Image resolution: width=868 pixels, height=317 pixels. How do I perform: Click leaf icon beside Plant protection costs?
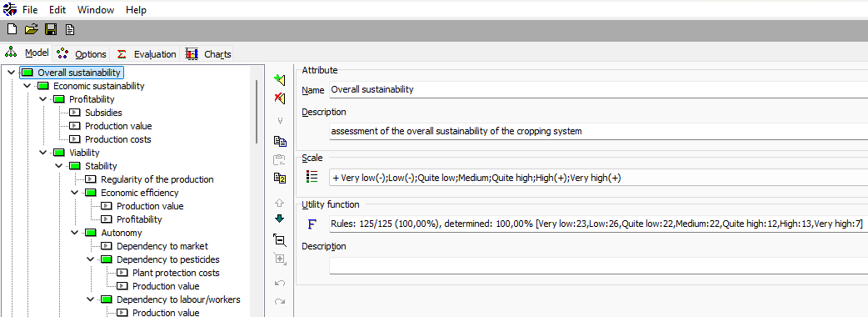point(122,273)
